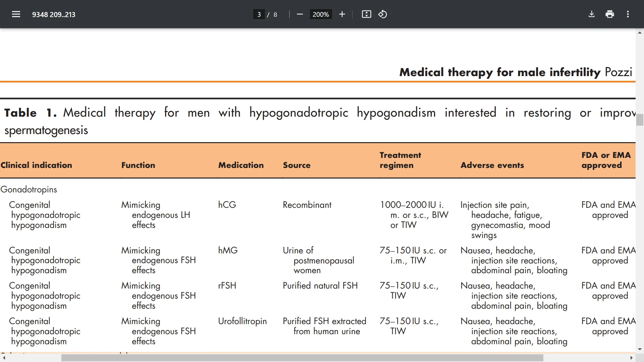644x362 pixels.
Task: Click the 200% zoom level field
Action: point(321,14)
